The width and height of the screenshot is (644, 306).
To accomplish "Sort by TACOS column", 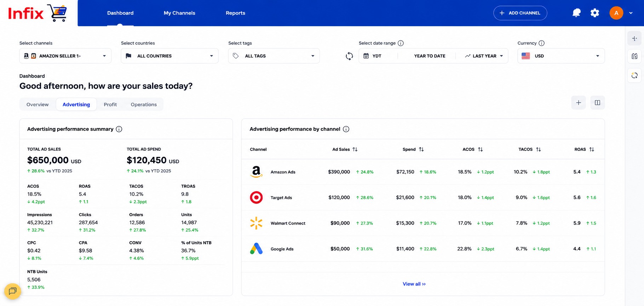I will coord(538,149).
